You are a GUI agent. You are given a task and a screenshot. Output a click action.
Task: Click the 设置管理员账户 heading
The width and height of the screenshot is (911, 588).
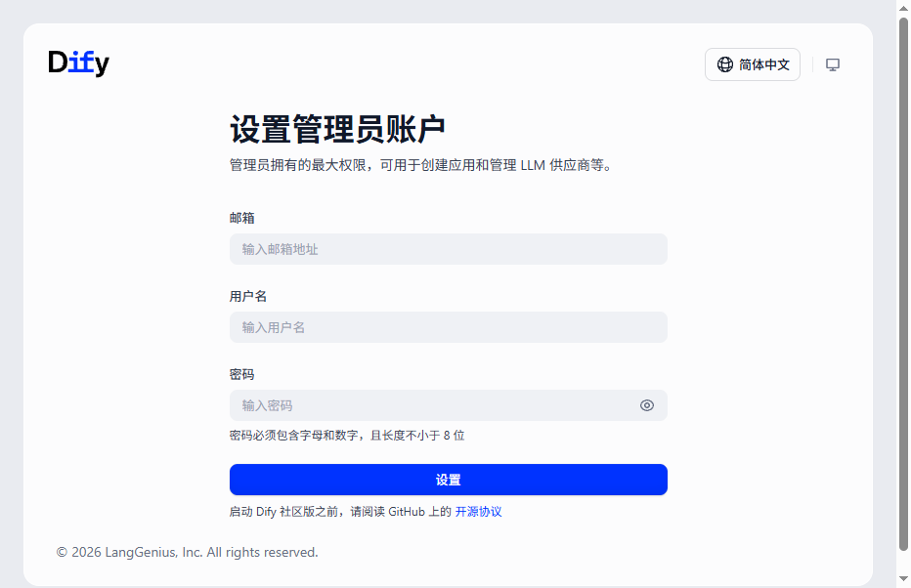337,129
